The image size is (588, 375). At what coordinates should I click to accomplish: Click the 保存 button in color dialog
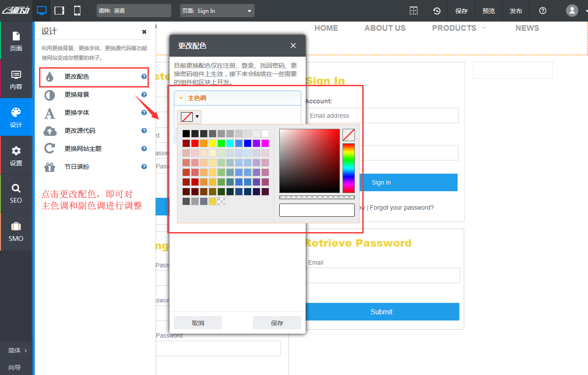pos(277,323)
